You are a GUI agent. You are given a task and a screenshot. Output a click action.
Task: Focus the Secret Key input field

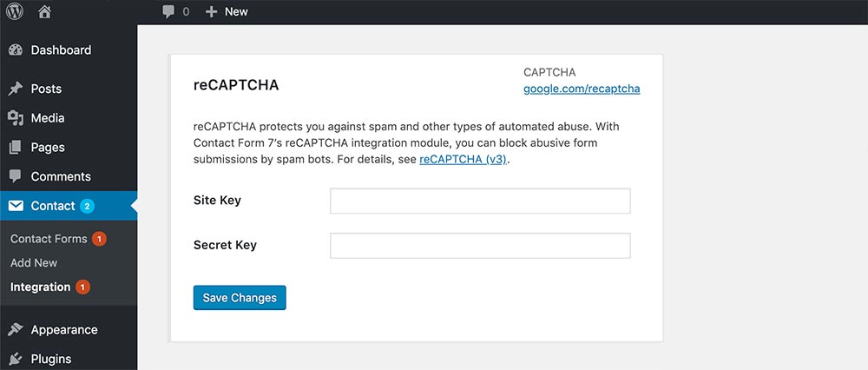pos(480,246)
